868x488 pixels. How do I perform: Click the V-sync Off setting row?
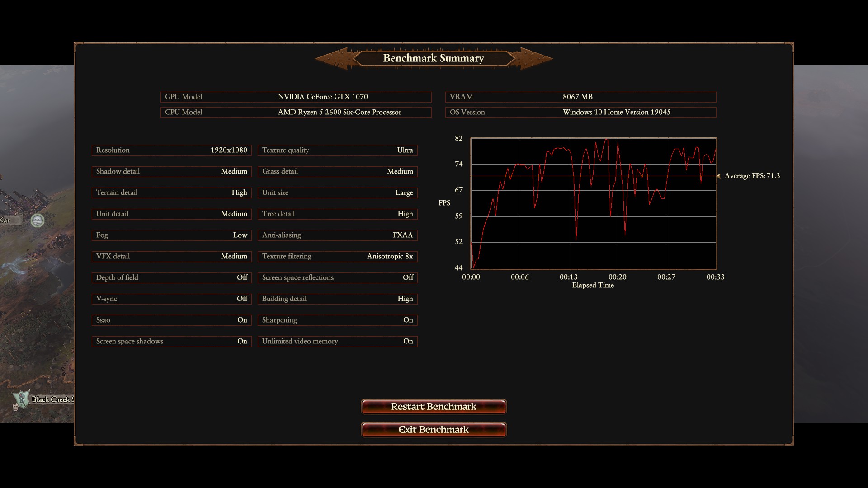pos(171,299)
